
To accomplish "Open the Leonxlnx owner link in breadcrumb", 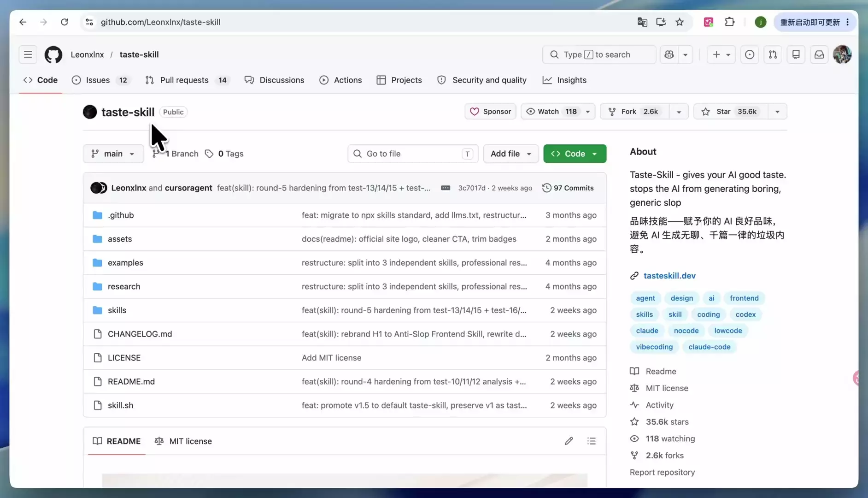I will tap(88, 54).
